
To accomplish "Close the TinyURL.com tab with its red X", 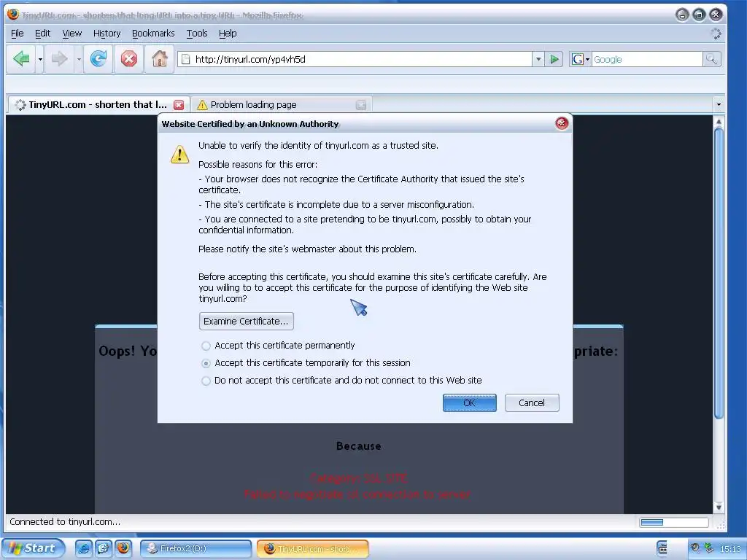I will pos(179,105).
